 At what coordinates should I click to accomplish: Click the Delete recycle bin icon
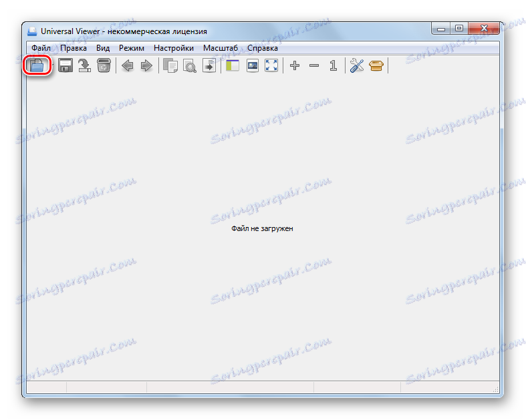[104, 65]
